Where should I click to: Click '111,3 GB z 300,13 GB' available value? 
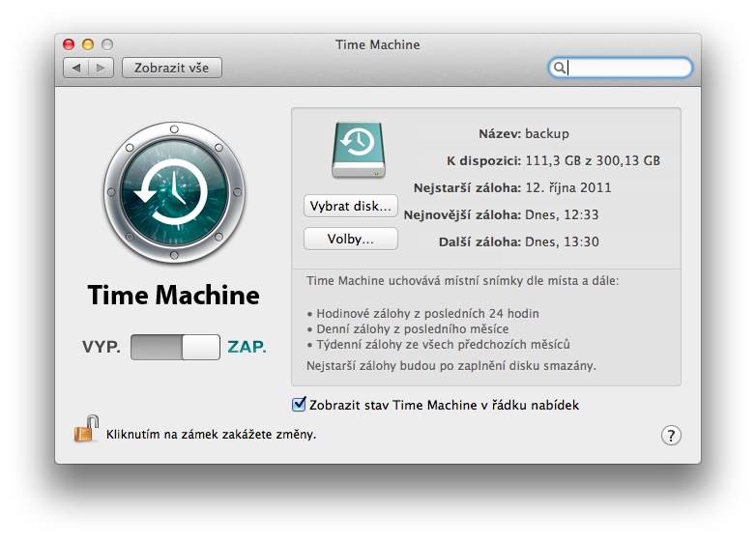pyautogui.click(x=593, y=160)
